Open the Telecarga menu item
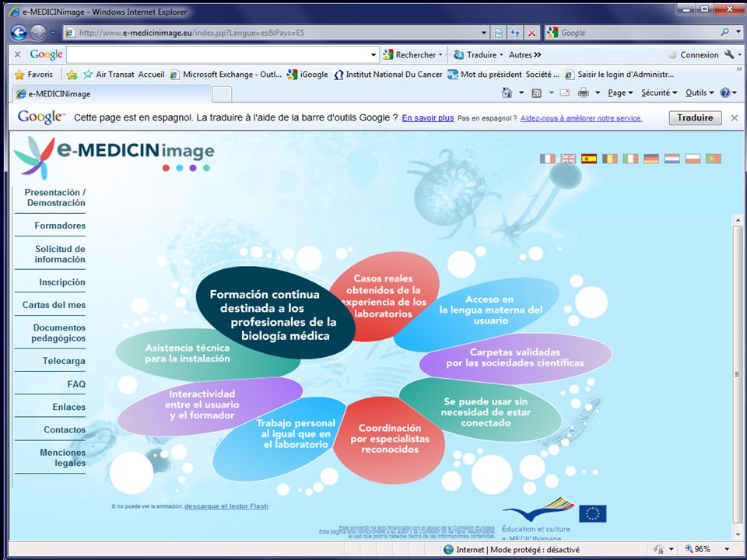 [x=64, y=361]
